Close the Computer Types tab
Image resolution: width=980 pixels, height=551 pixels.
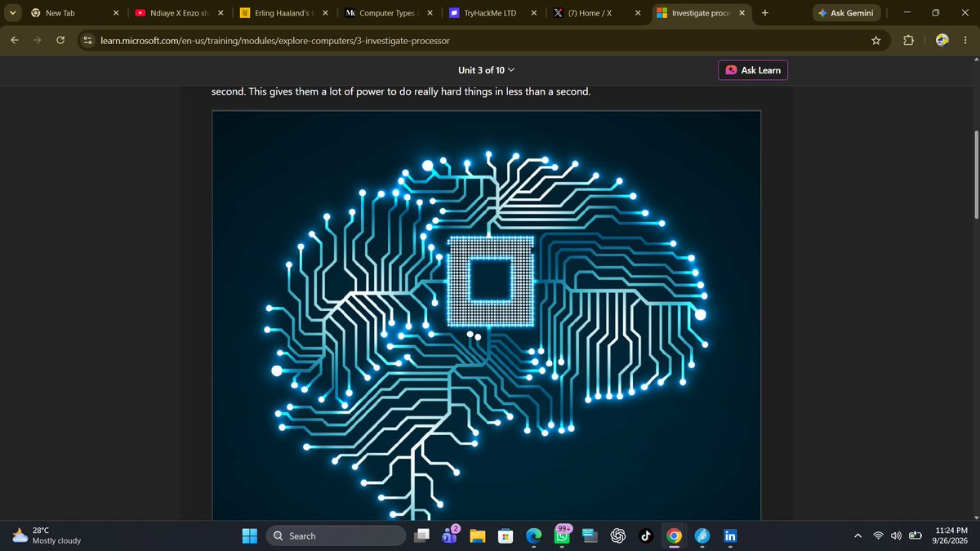click(430, 13)
